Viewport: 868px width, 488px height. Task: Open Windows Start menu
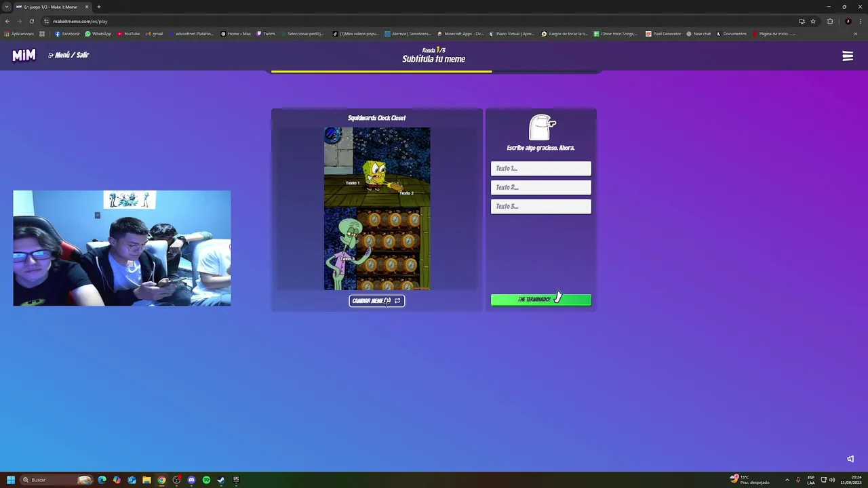point(11,480)
